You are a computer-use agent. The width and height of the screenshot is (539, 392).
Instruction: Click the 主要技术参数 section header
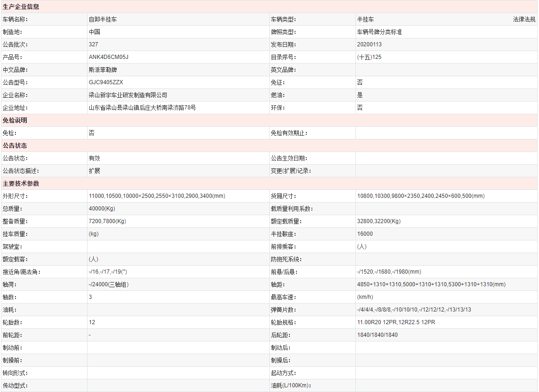pyautogui.click(x=21, y=183)
